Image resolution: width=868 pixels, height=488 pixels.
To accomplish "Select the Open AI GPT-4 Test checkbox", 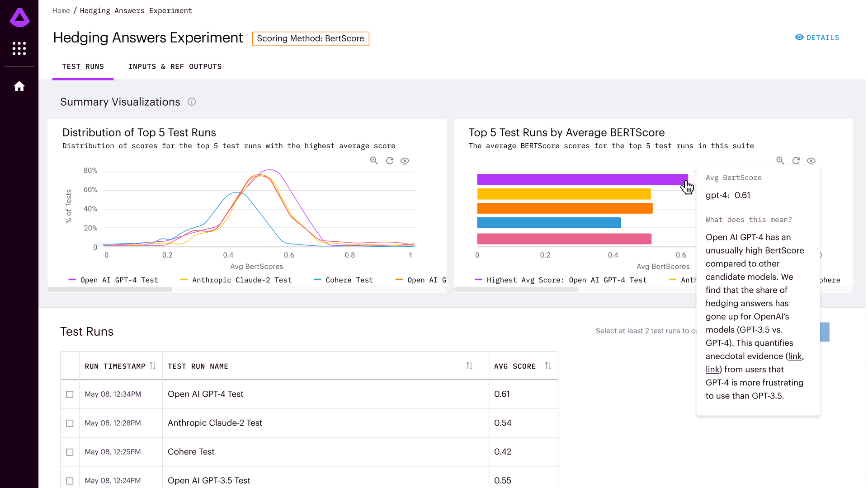I will tap(70, 394).
